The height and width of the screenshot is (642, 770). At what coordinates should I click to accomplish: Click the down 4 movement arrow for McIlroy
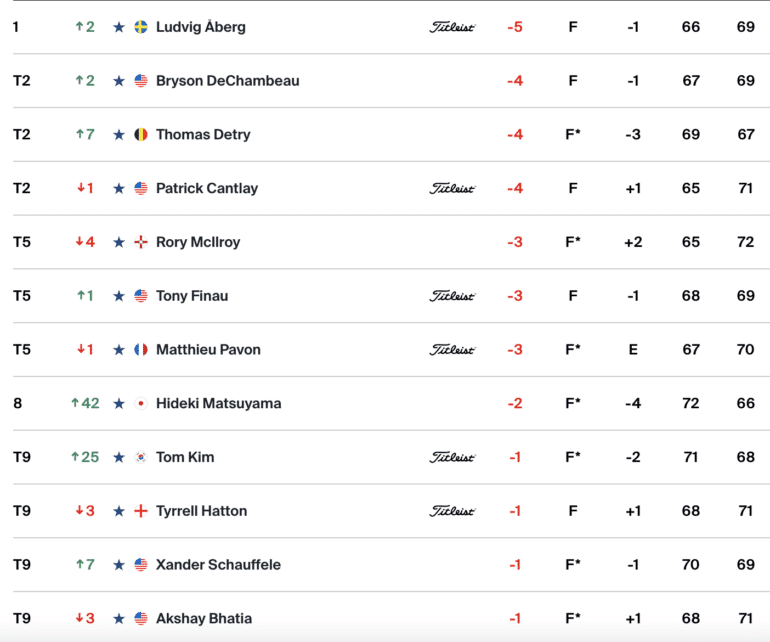point(85,242)
